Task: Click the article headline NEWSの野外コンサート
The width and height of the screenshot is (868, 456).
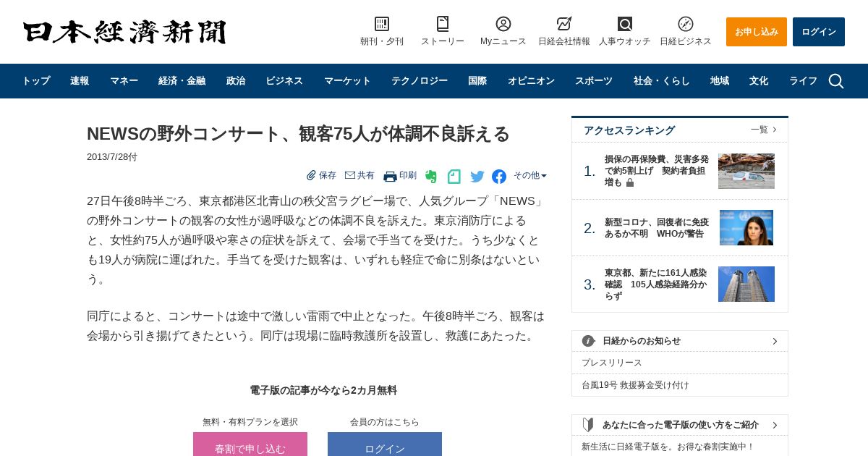Action: pos(298,134)
